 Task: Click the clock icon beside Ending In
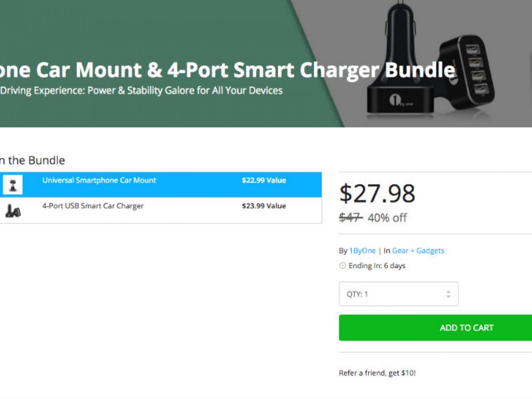[x=342, y=266]
